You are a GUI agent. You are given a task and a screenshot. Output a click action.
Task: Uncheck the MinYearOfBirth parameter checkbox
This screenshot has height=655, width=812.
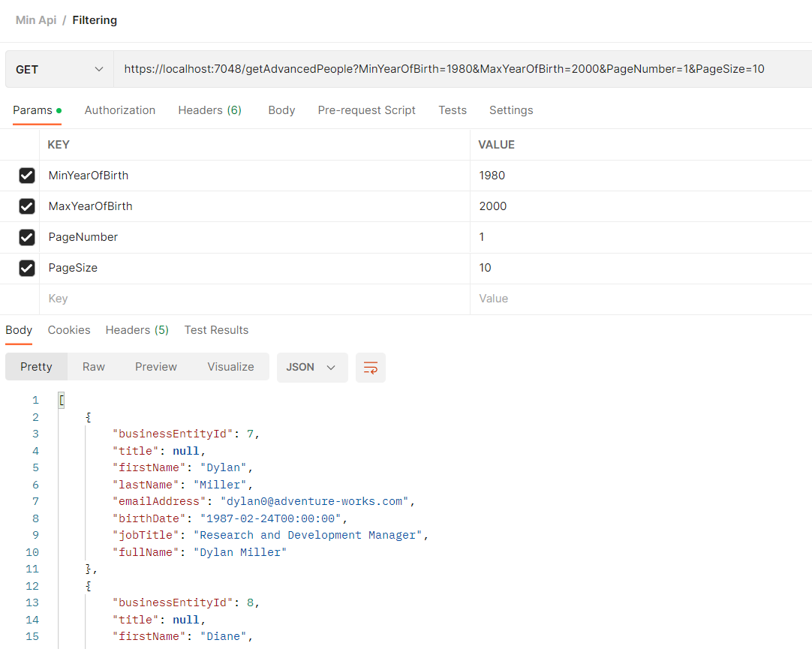(x=27, y=176)
